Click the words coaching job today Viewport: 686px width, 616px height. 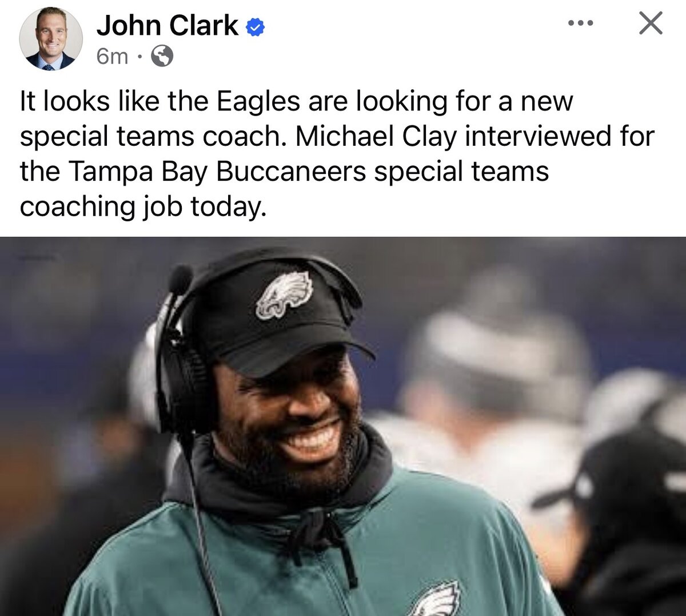[x=143, y=207]
